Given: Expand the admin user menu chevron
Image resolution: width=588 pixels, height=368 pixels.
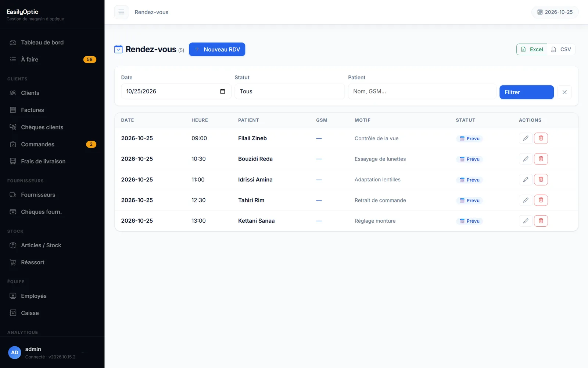Looking at the screenshot, I should (x=83, y=353).
